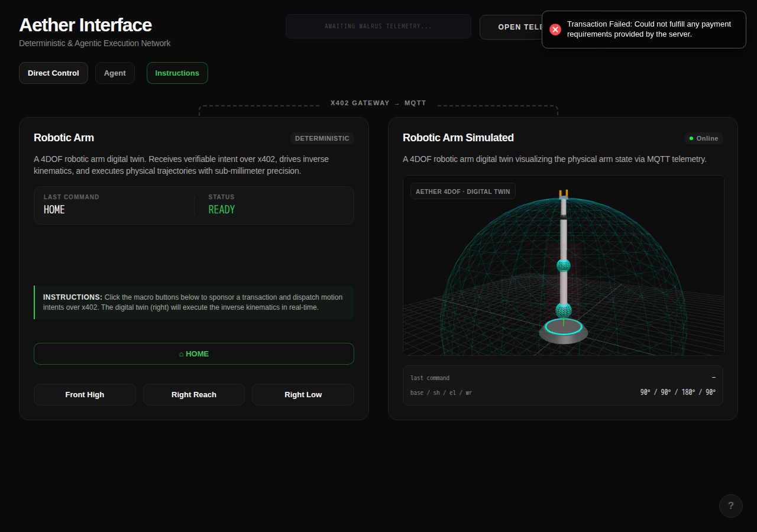Click the Transaction Failed toast message
The image size is (757, 532).
[644, 30]
